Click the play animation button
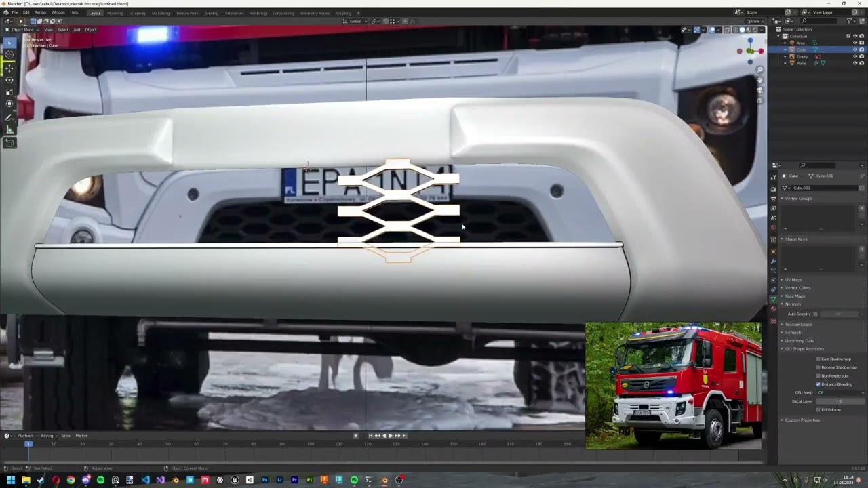Viewport: 868px width, 488px height. coord(391,436)
